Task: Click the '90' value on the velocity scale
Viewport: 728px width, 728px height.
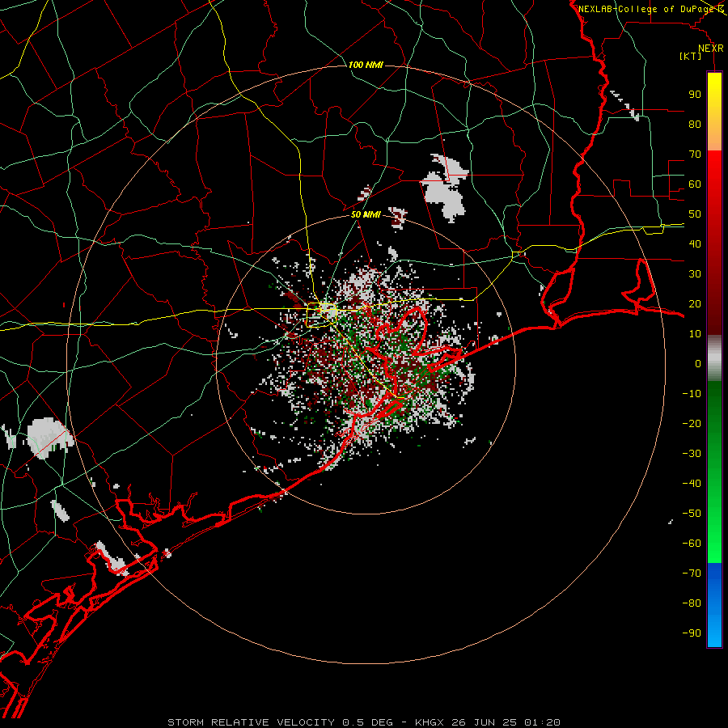Action: (x=695, y=95)
